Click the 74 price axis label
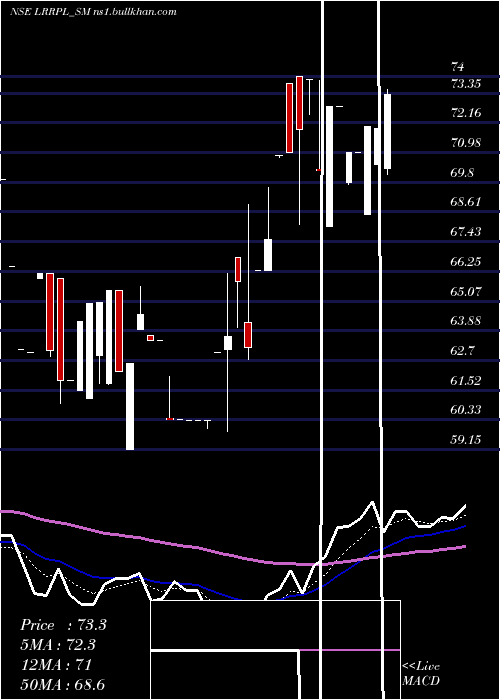Image resolution: width=500 pixels, height=700 pixels. (x=458, y=67)
